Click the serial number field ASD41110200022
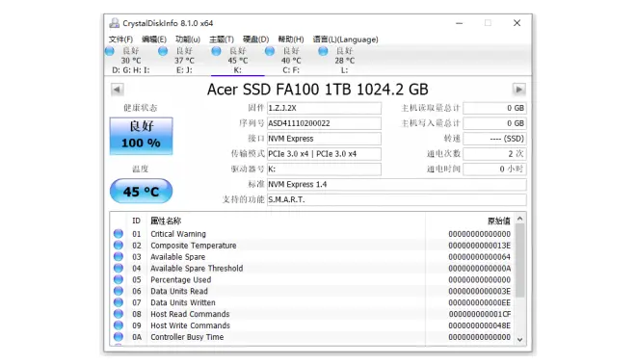 [x=324, y=123]
